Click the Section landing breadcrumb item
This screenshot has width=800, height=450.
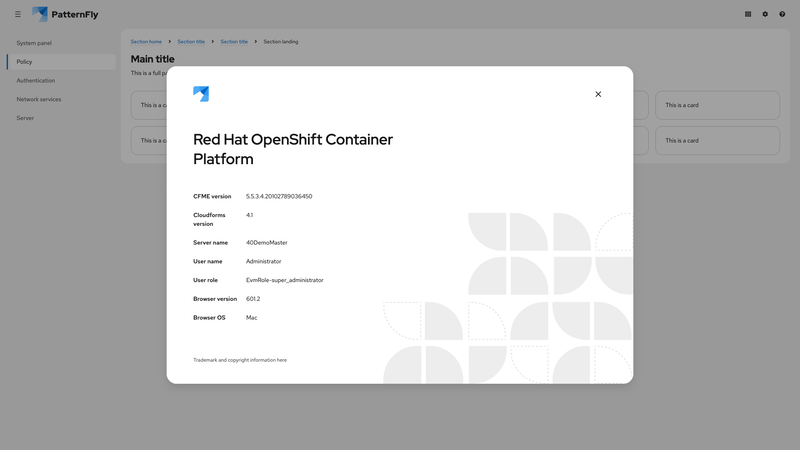281,42
